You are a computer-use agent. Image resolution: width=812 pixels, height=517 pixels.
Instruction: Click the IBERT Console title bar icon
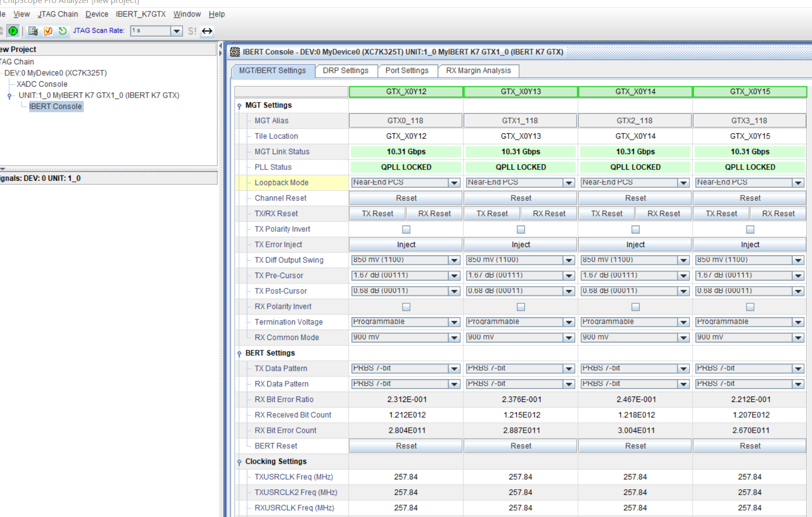(235, 52)
